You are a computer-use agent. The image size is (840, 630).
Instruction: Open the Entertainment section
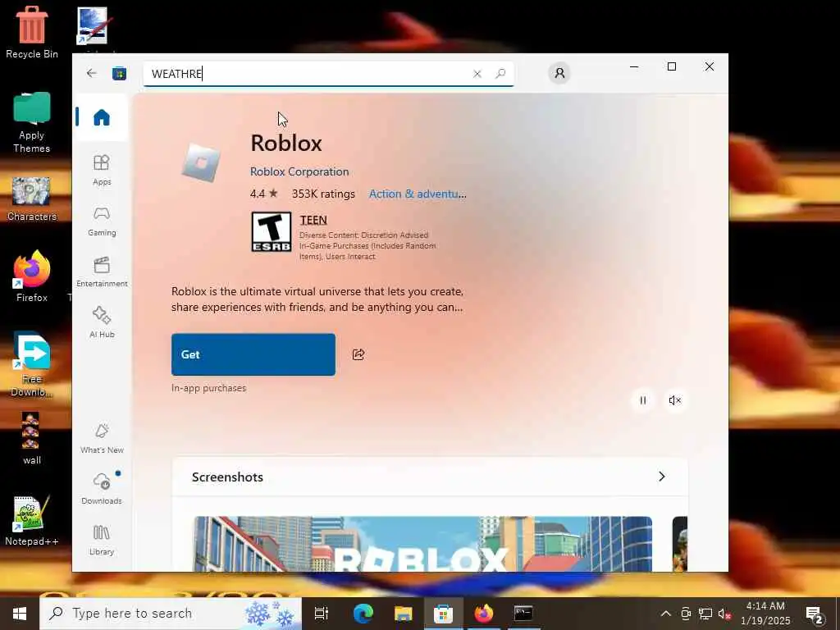pos(101,272)
